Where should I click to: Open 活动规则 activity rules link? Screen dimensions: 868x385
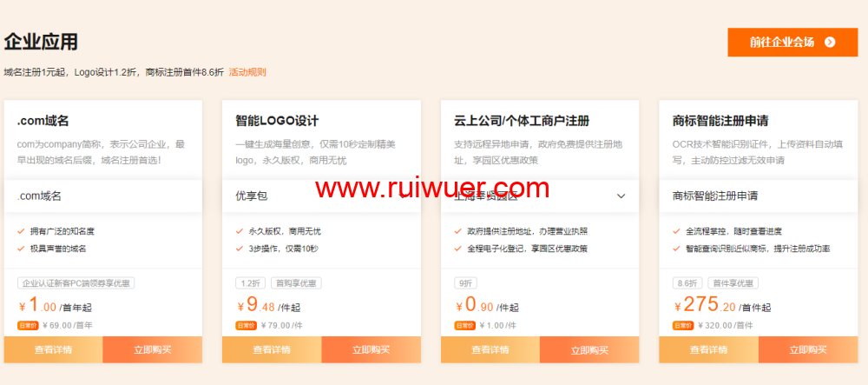coord(247,72)
